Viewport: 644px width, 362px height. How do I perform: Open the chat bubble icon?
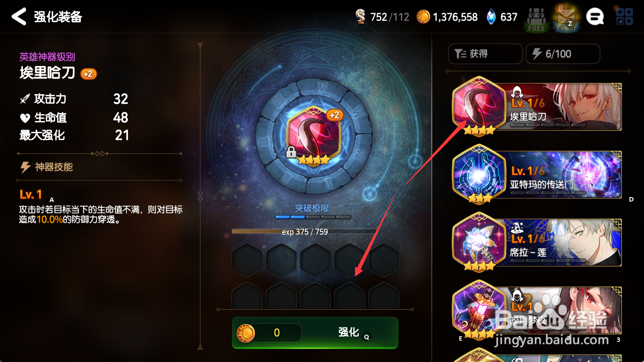pyautogui.click(x=595, y=17)
